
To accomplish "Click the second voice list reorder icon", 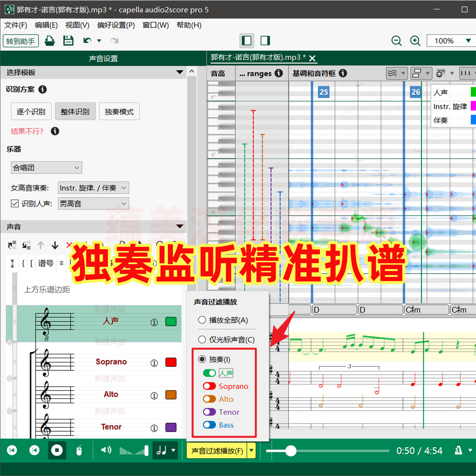I will click(26, 245).
